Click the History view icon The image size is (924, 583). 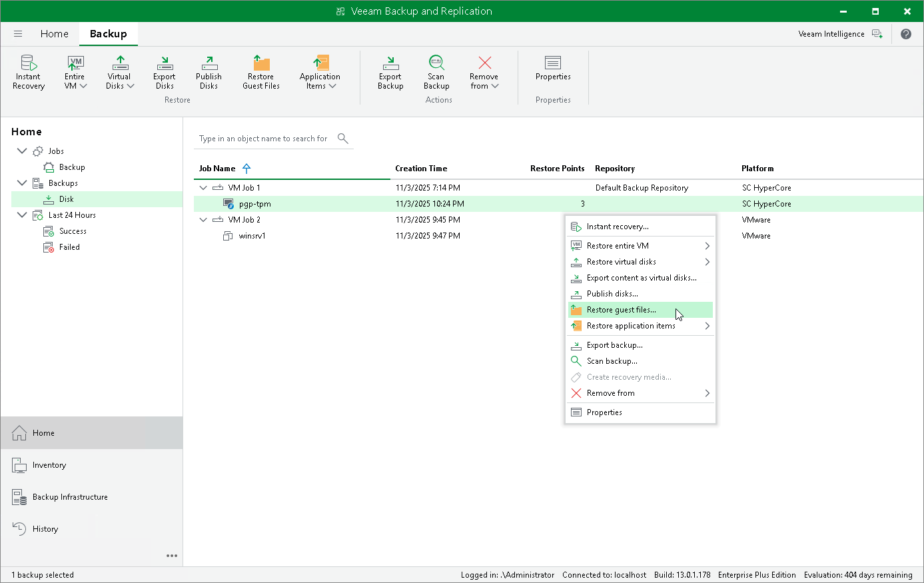pyautogui.click(x=19, y=529)
